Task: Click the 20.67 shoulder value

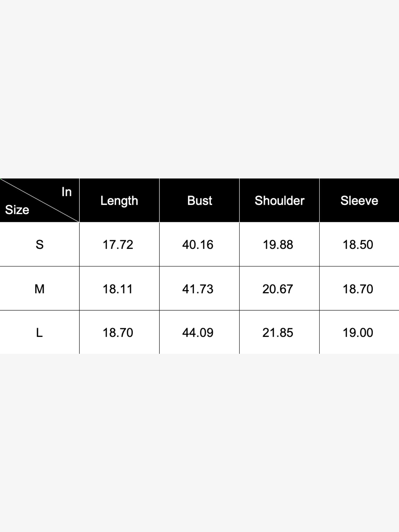Action: [x=278, y=289]
